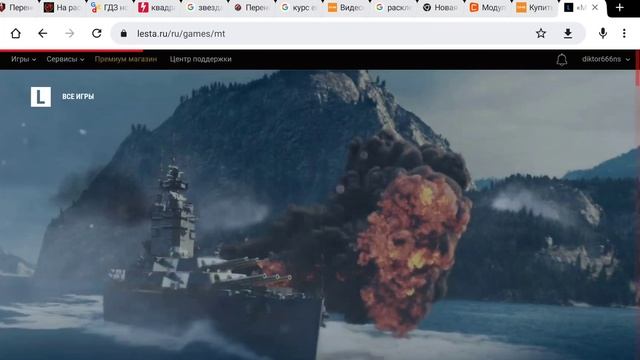
Task: Switch to the раскл Google tab
Action: [393, 7]
